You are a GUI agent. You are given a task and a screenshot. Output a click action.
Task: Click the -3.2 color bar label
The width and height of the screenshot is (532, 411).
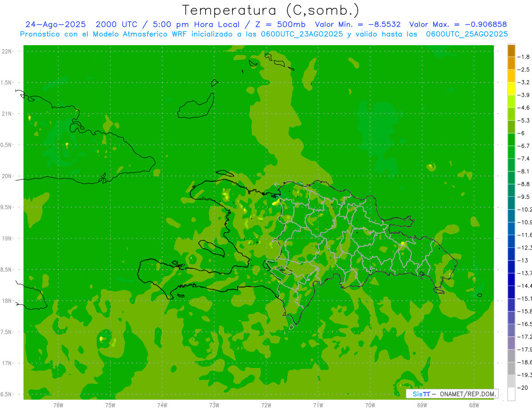coord(524,82)
